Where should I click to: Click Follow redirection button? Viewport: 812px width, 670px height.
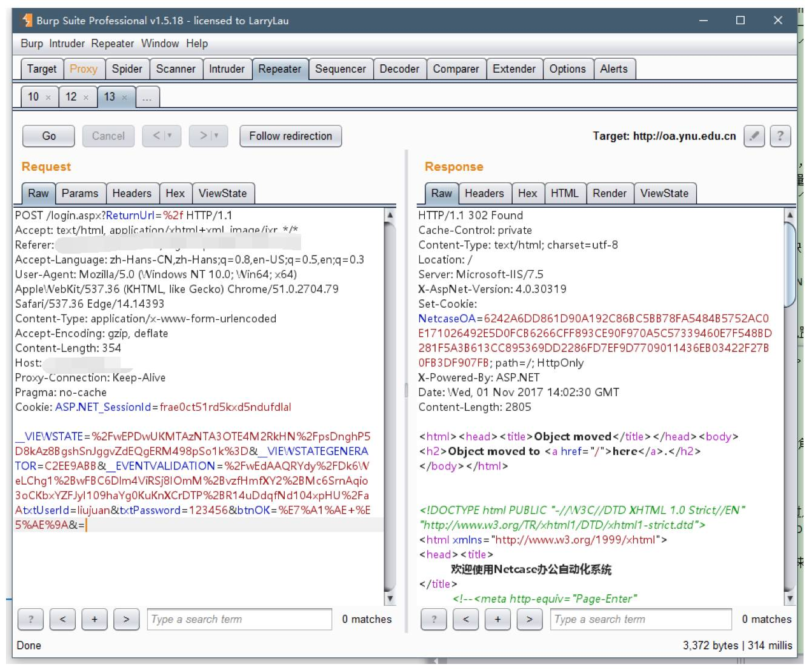[x=291, y=136]
